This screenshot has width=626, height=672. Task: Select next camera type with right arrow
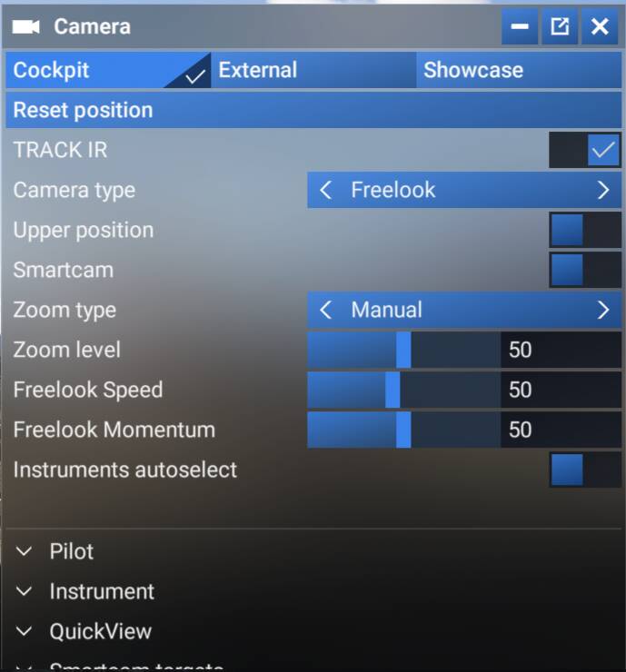click(x=603, y=190)
